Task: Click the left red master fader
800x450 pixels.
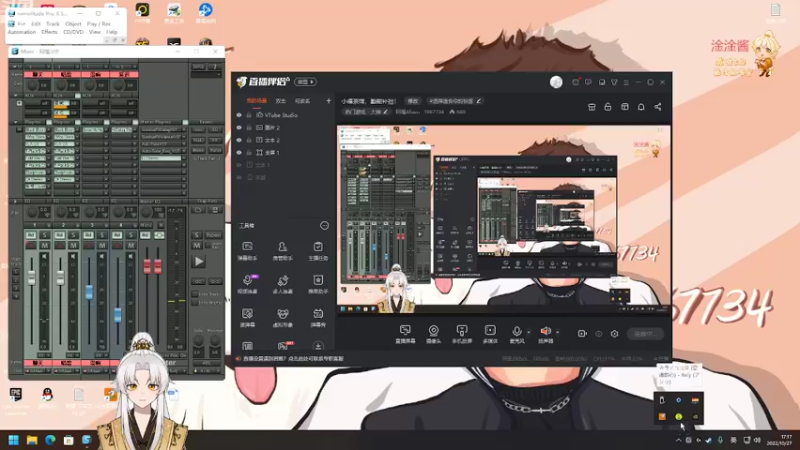Action: point(147,266)
